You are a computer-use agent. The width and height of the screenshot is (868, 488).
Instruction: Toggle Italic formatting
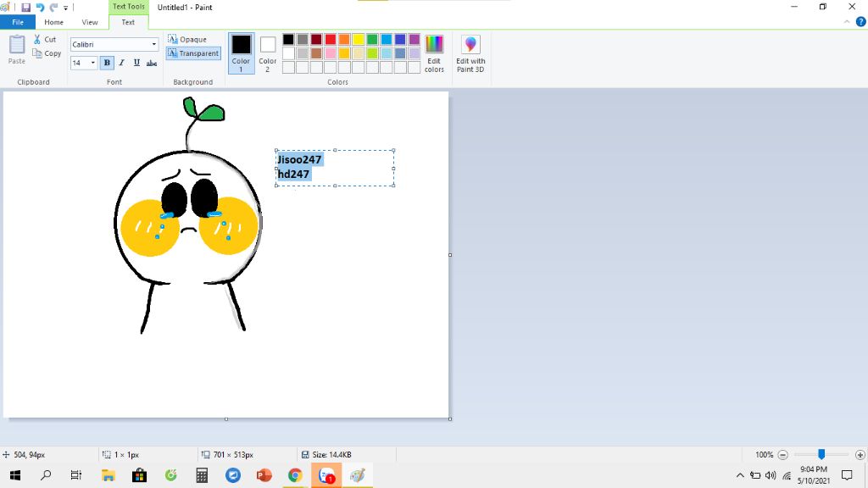click(122, 63)
